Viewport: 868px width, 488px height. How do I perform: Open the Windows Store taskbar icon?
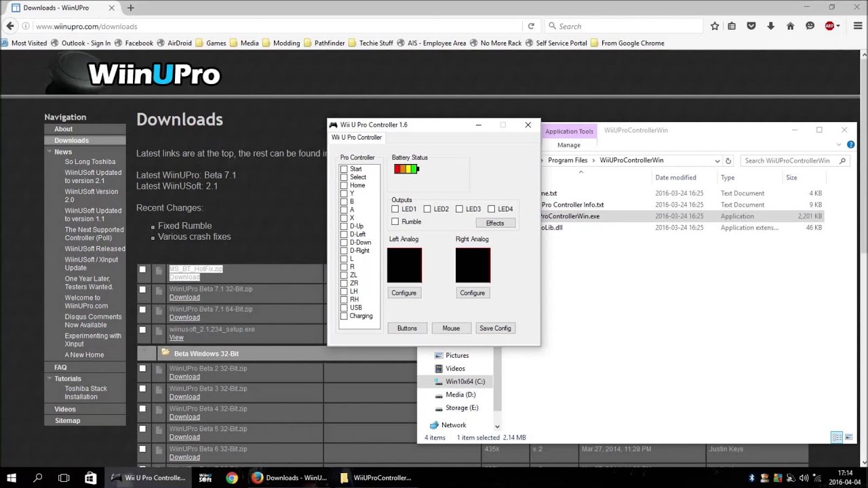[90, 478]
